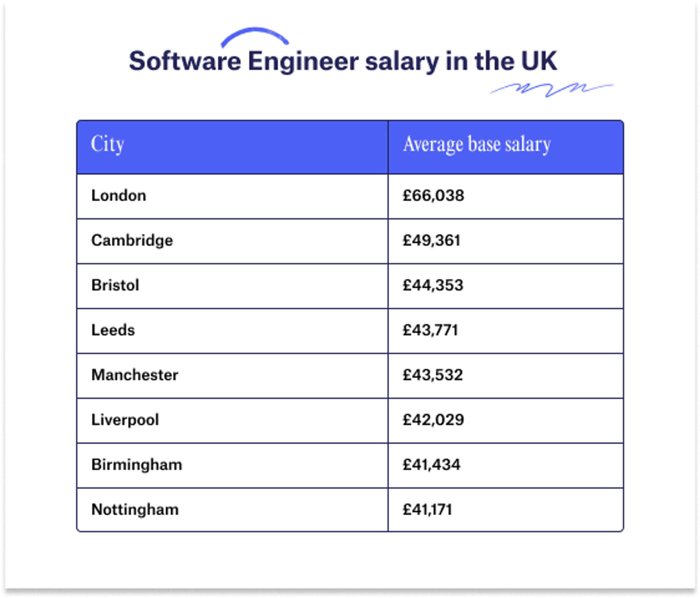
Task: Click the City column header
Action: click(232, 147)
